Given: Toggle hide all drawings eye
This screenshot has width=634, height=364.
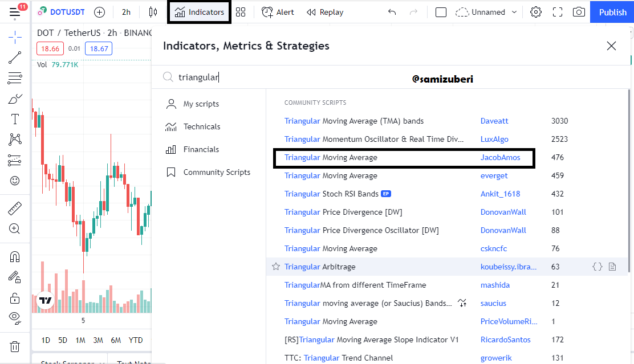Looking at the screenshot, I should point(15,318).
